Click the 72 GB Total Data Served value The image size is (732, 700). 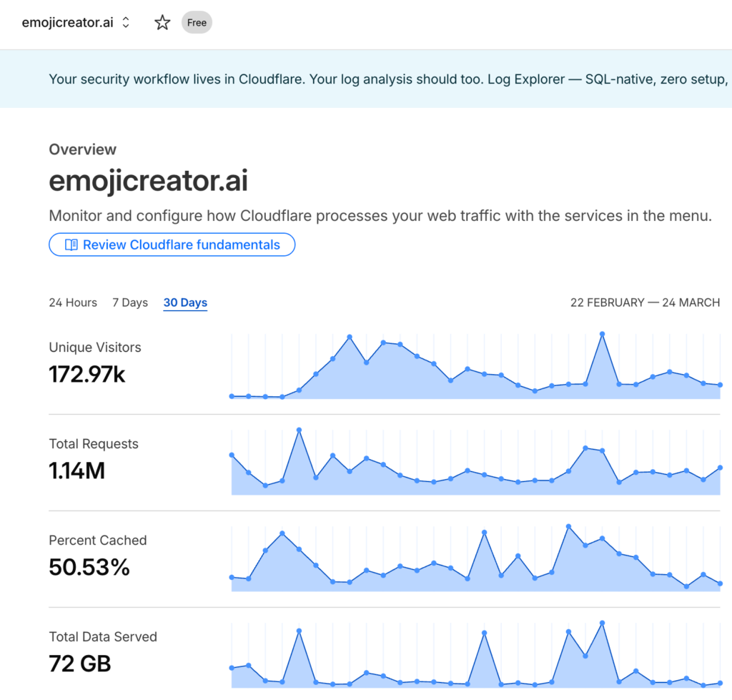(x=80, y=664)
